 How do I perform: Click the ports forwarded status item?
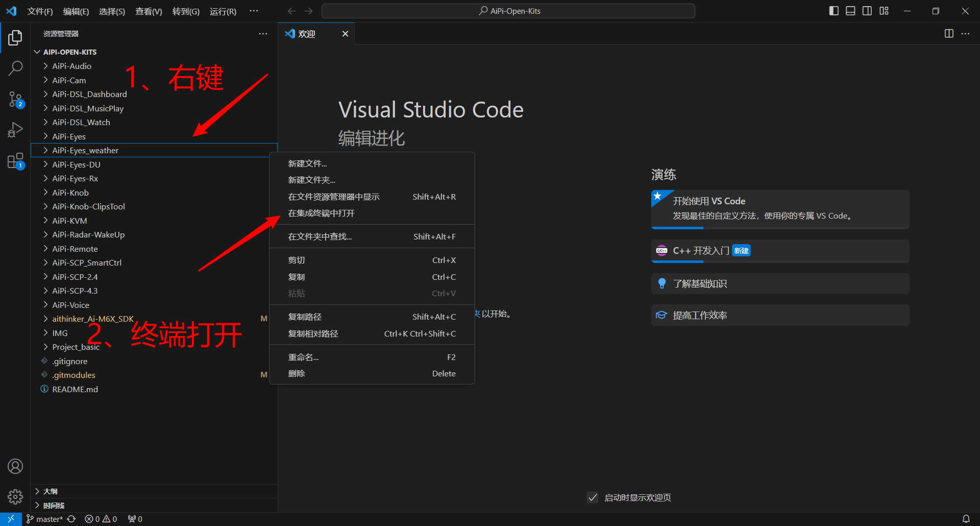tap(135, 519)
